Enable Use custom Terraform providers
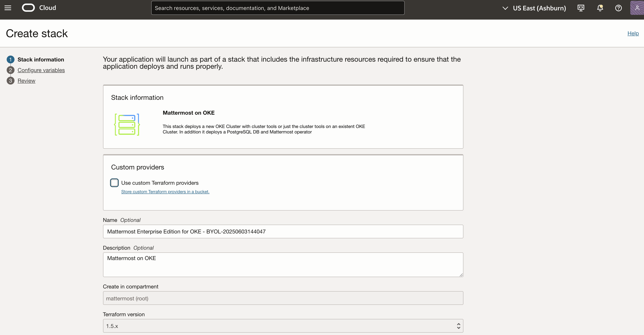The width and height of the screenshot is (644, 335). pyautogui.click(x=114, y=183)
